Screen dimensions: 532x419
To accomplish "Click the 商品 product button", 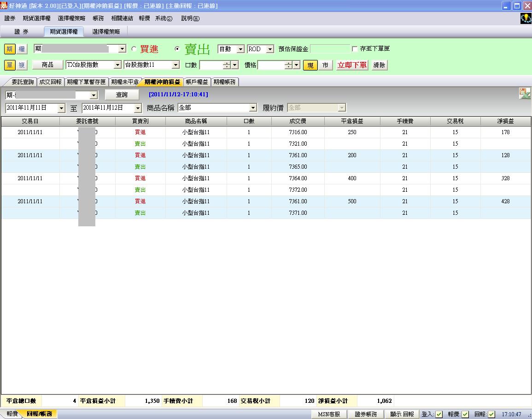I will point(47,65).
